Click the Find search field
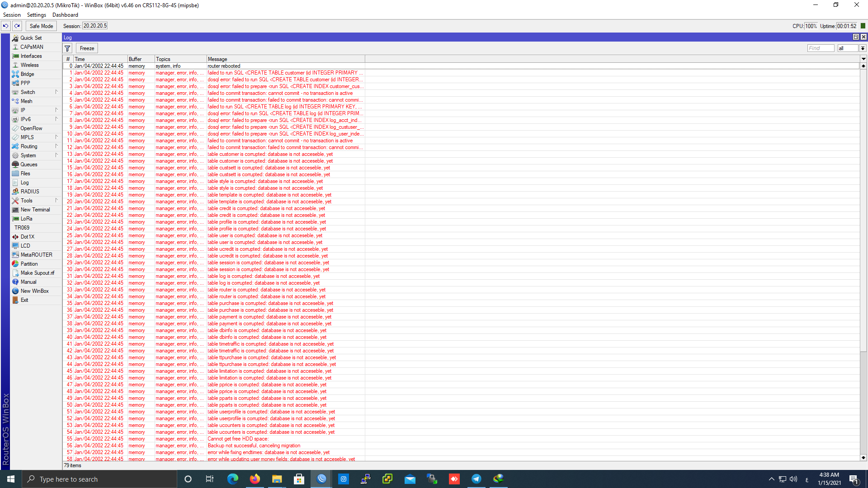This screenshot has width=868, height=488. 820,48
